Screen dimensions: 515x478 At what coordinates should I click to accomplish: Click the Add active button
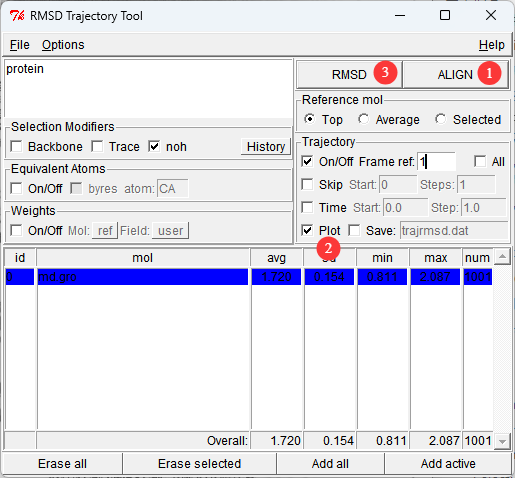448,464
